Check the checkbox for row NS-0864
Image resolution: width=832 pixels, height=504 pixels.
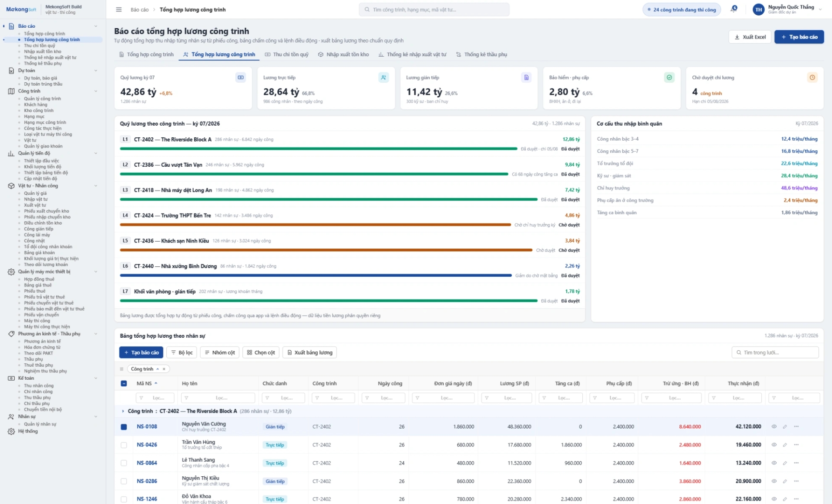coord(124,463)
